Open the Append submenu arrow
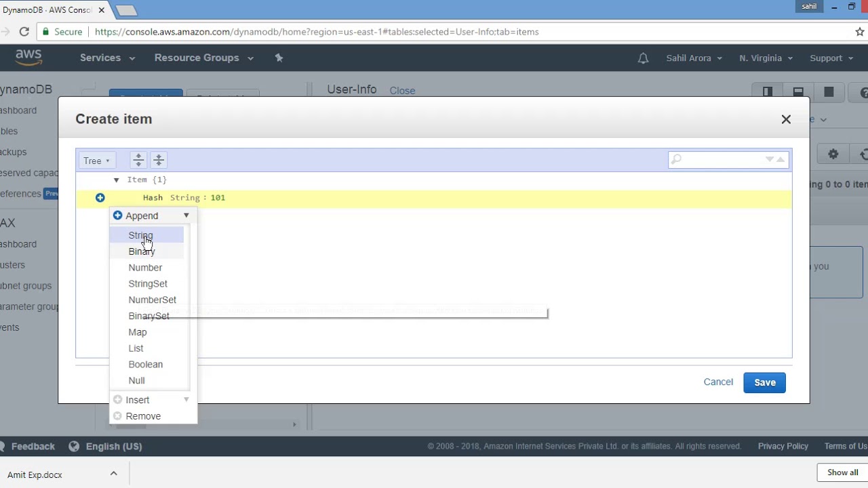This screenshot has width=868, height=488. [186, 216]
